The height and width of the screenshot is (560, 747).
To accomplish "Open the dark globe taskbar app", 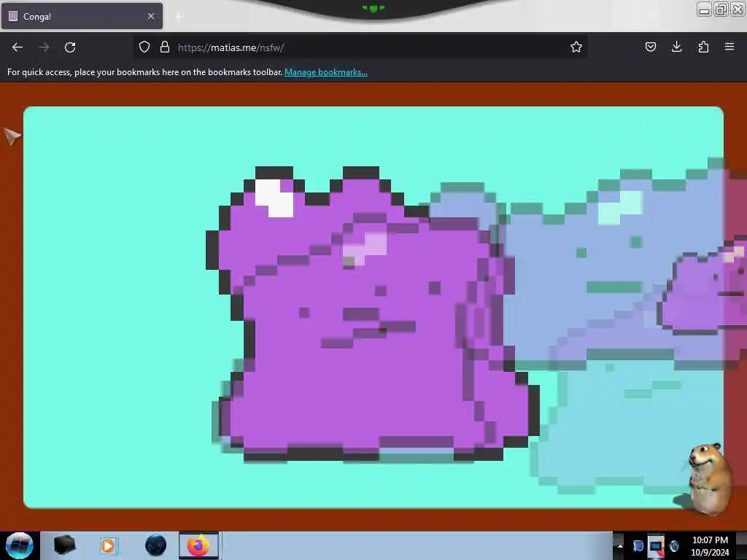I will [x=156, y=545].
